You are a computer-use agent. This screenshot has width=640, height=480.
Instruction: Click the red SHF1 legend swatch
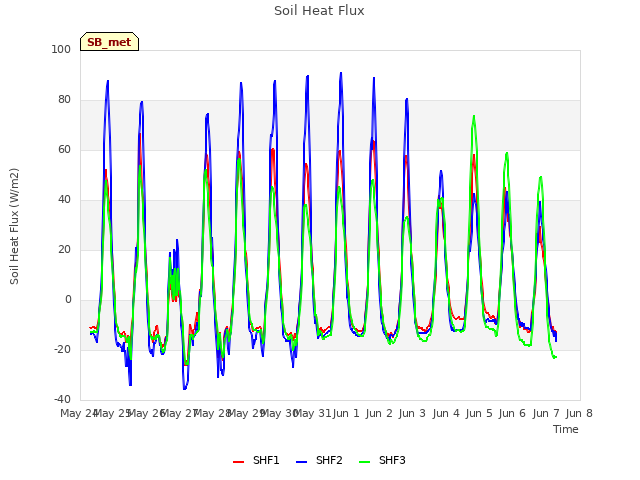[238, 462]
